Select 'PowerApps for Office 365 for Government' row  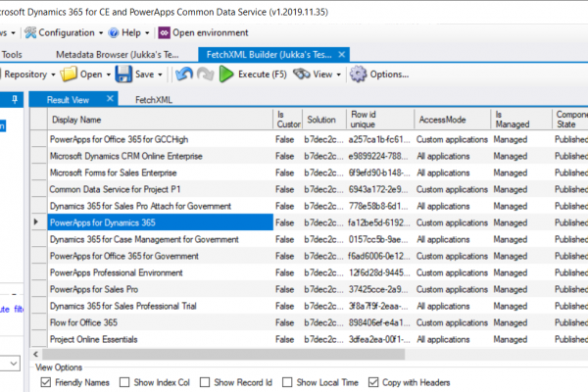point(160,256)
